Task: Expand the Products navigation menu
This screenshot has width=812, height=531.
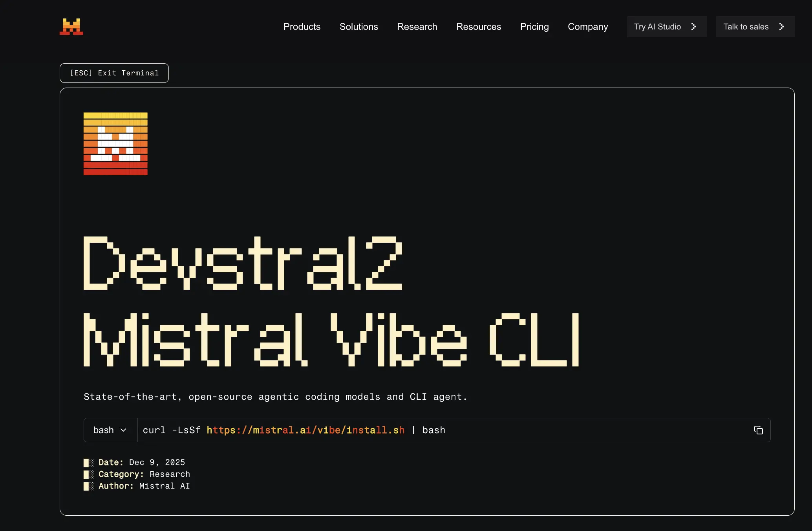Action: (x=302, y=26)
